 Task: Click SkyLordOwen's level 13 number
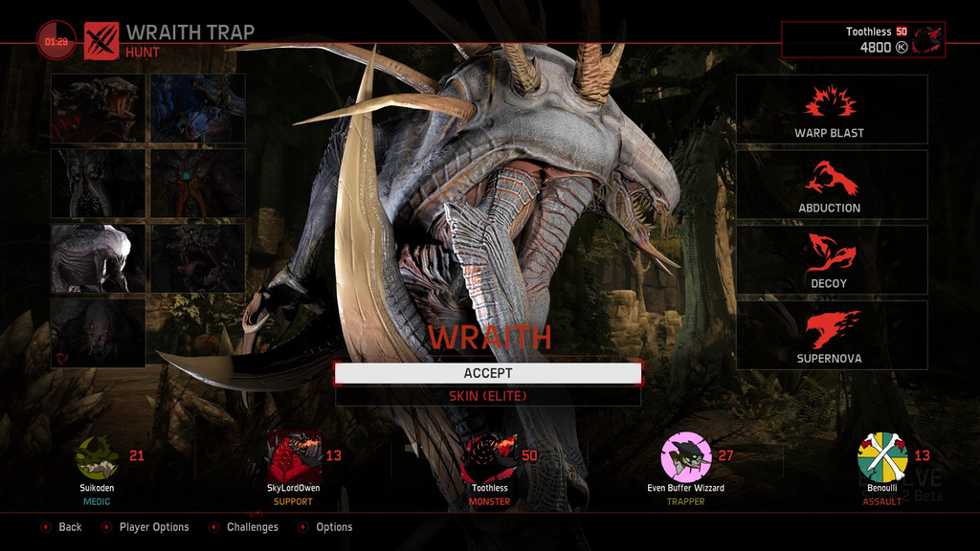click(x=334, y=455)
